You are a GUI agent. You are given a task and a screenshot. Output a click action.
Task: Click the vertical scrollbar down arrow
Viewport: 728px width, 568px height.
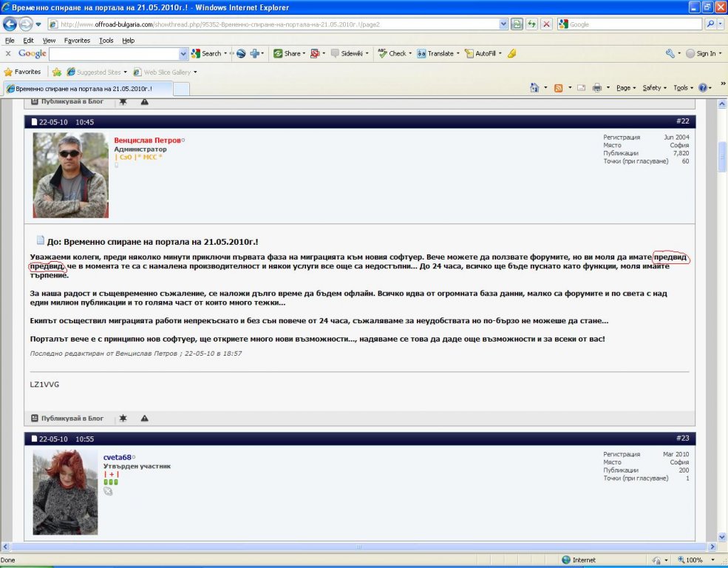point(722,536)
